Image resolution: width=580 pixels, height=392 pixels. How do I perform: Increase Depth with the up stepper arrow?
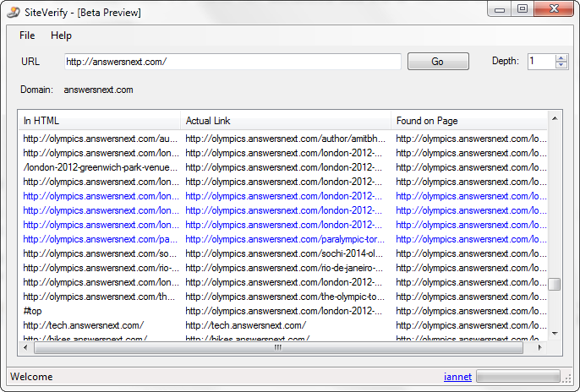[561, 58]
